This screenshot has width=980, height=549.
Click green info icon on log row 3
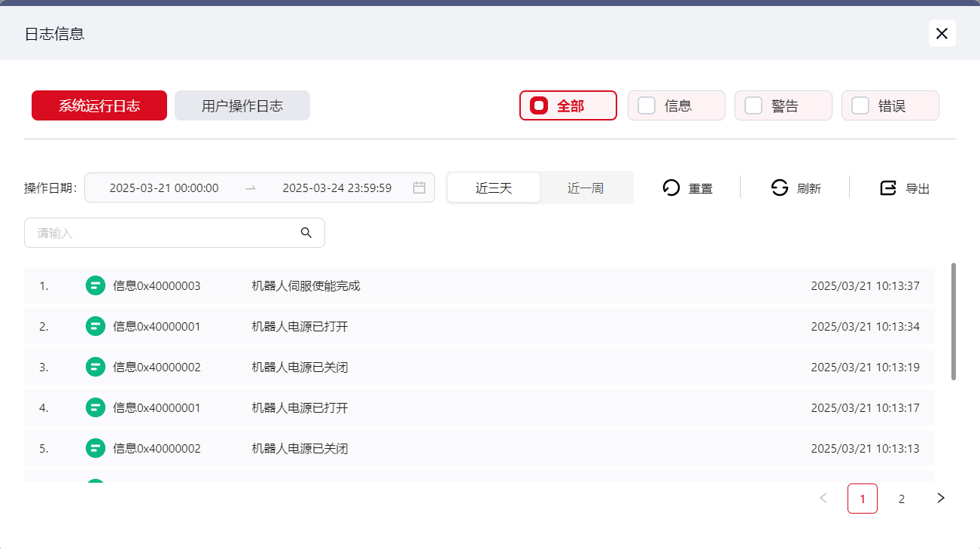tap(96, 367)
